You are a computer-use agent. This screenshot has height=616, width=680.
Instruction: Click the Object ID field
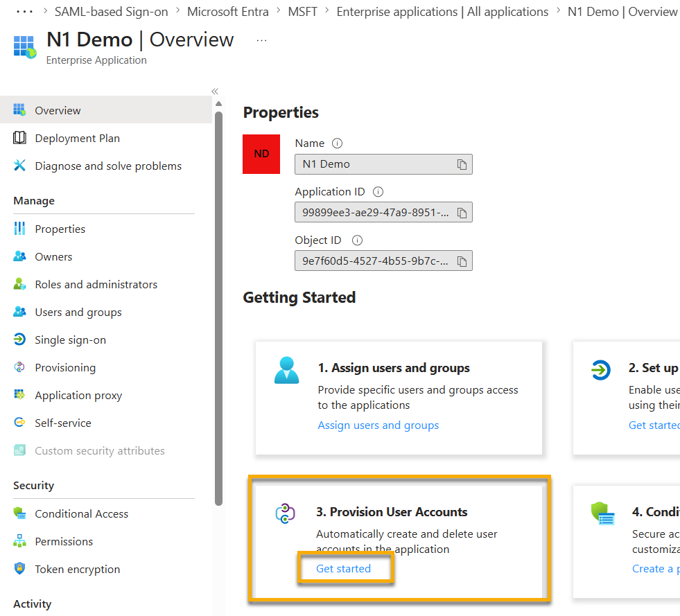click(383, 261)
